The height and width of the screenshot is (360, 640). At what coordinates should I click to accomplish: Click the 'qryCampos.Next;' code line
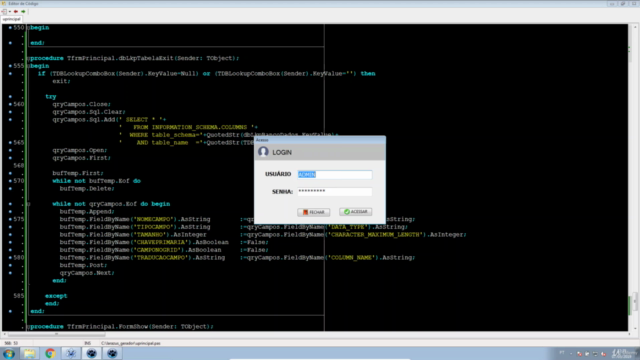87,273
